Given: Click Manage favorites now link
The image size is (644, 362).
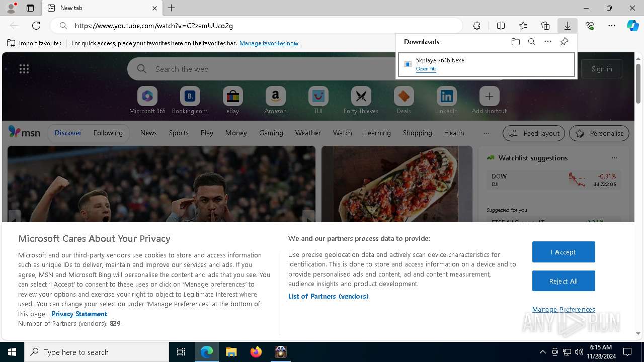Looking at the screenshot, I should tap(269, 43).
